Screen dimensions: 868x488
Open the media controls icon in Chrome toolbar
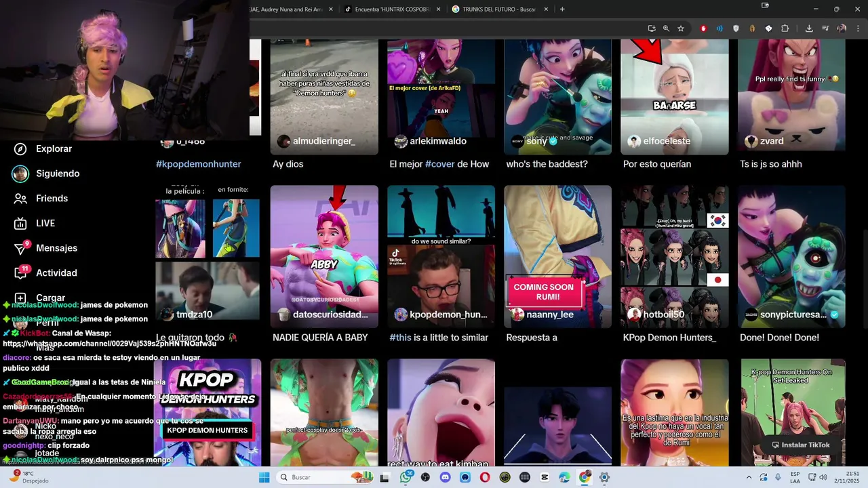(x=825, y=28)
